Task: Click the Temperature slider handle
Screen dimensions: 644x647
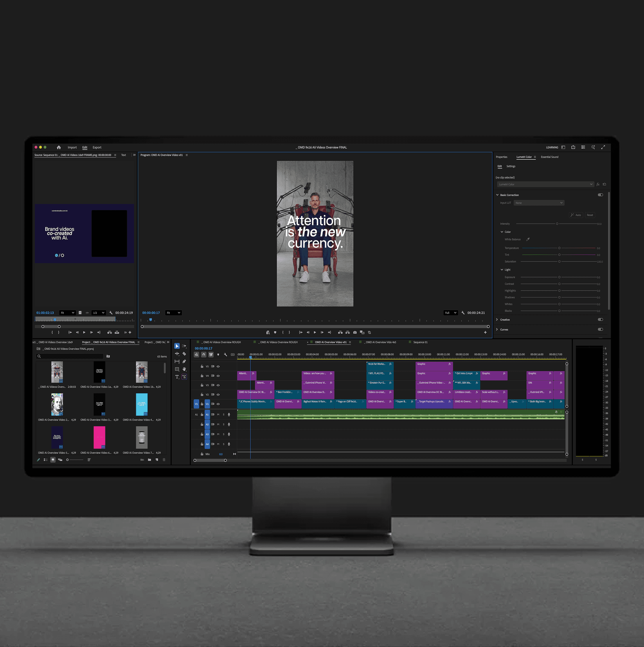Action: pos(559,248)
